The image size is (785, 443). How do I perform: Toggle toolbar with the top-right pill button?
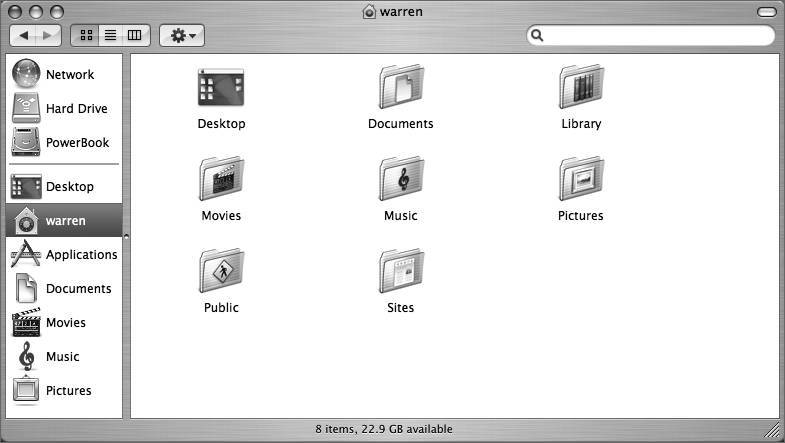click(766, 12)
